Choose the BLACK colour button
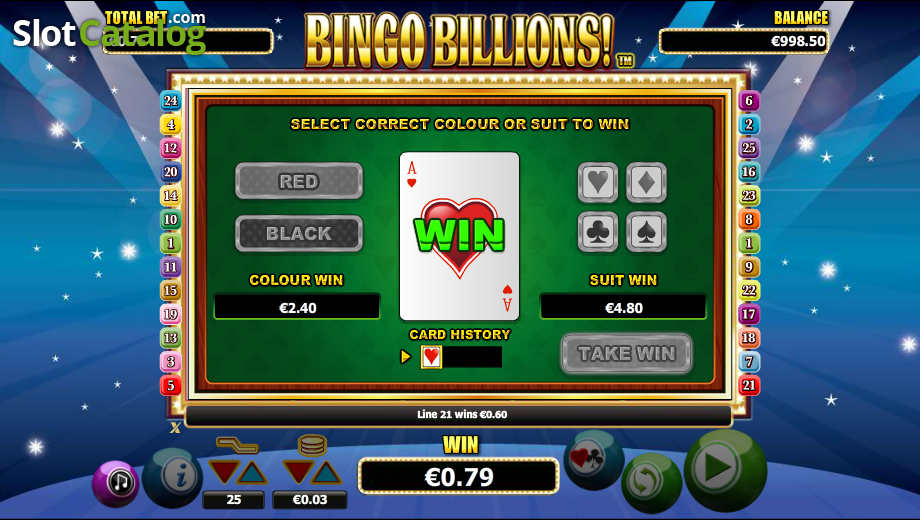The image size is (920, 520). click(299, 233)
